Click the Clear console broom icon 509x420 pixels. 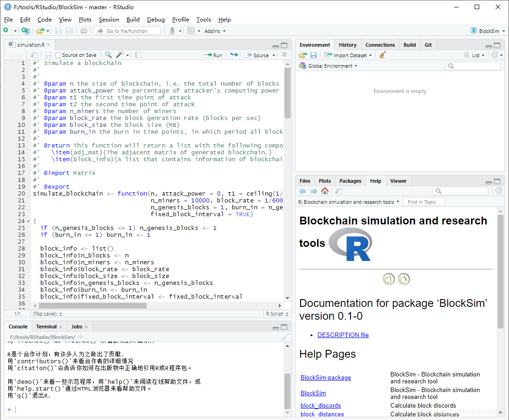click(x=285, y=337)
